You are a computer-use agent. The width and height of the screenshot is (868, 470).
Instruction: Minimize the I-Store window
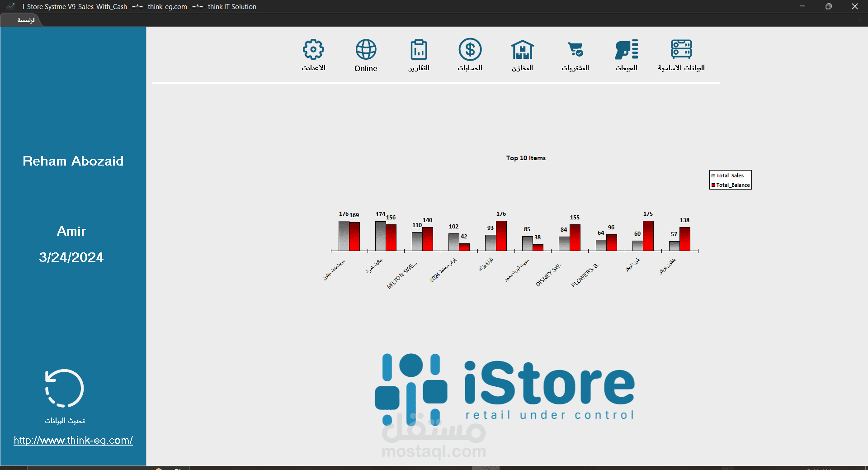coord(802,6)
